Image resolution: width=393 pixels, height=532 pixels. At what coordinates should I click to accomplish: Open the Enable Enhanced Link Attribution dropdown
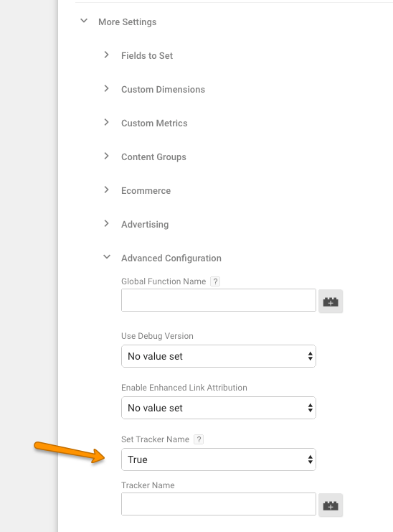click(x=219, y=408)
